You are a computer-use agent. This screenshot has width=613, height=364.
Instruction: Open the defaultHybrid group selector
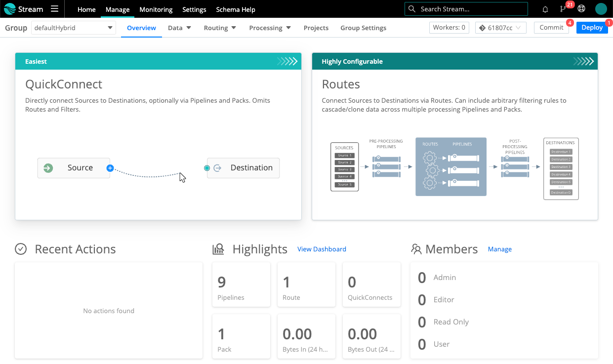click(73, 28)
